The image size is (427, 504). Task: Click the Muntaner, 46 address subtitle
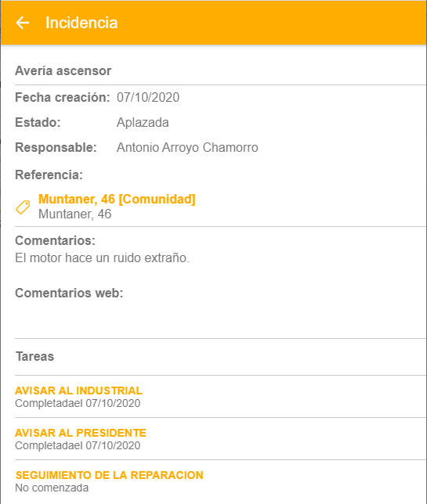75,214
